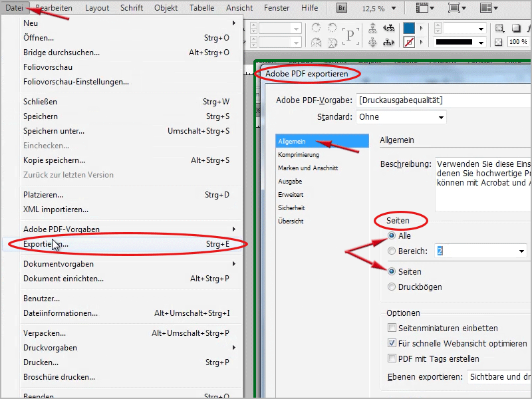Open the Adobe PDF-Vorgabe combo box

[x=444, y=100]
